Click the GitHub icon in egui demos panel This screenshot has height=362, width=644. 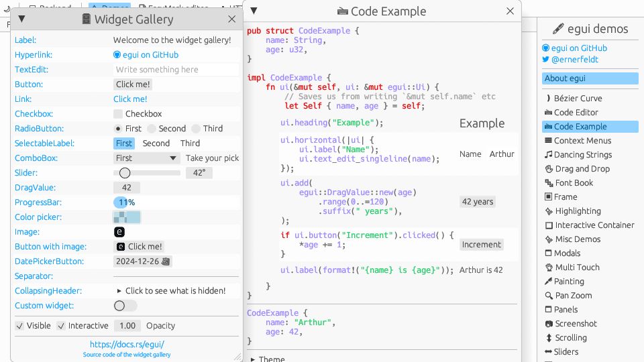[545, 48]
